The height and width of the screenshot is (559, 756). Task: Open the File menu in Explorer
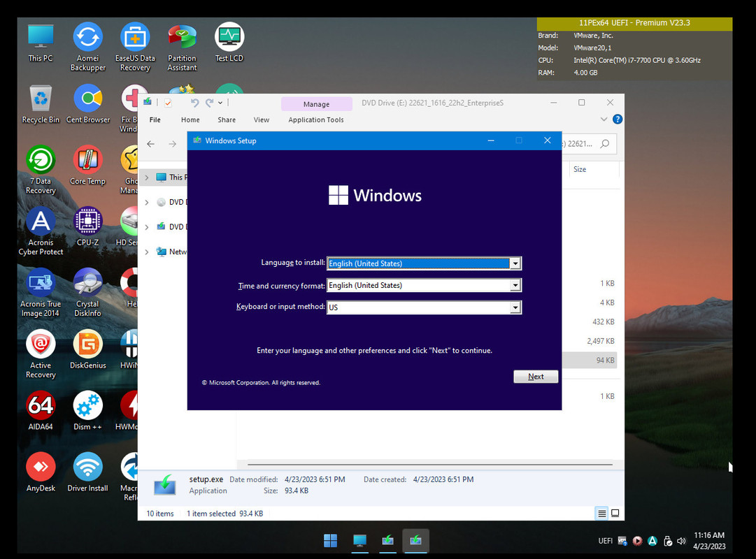[x=155, y=119]
